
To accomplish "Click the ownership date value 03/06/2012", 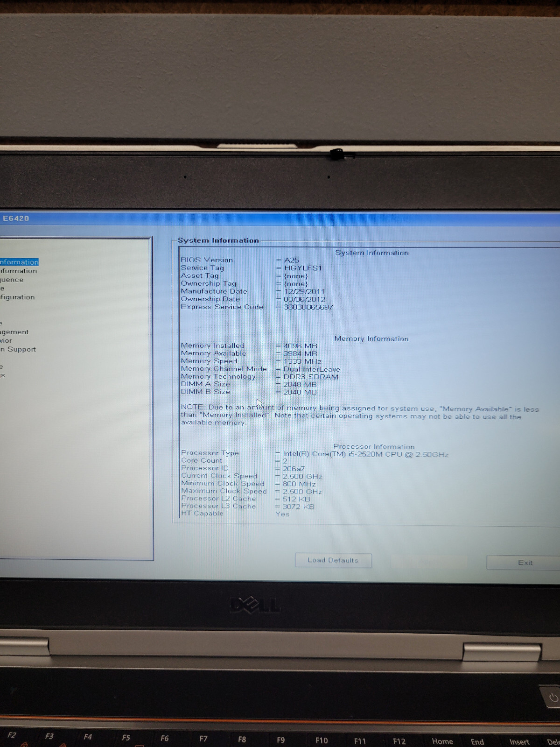I will pos(304,299).
